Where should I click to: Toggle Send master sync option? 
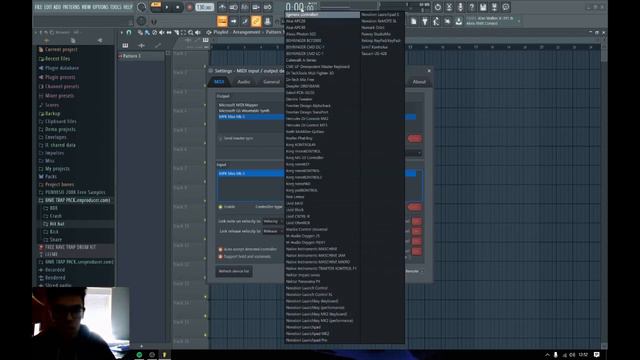pos(236,138)
